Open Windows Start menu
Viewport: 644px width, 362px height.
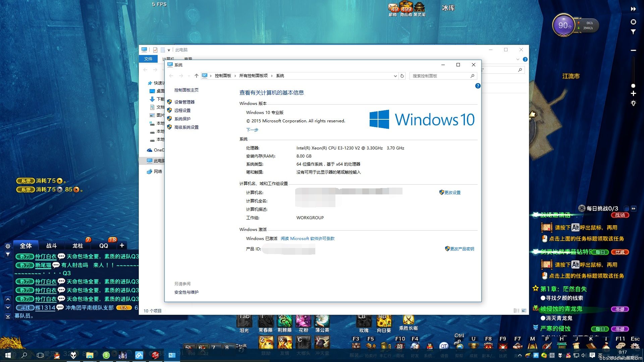coord(8,355)
